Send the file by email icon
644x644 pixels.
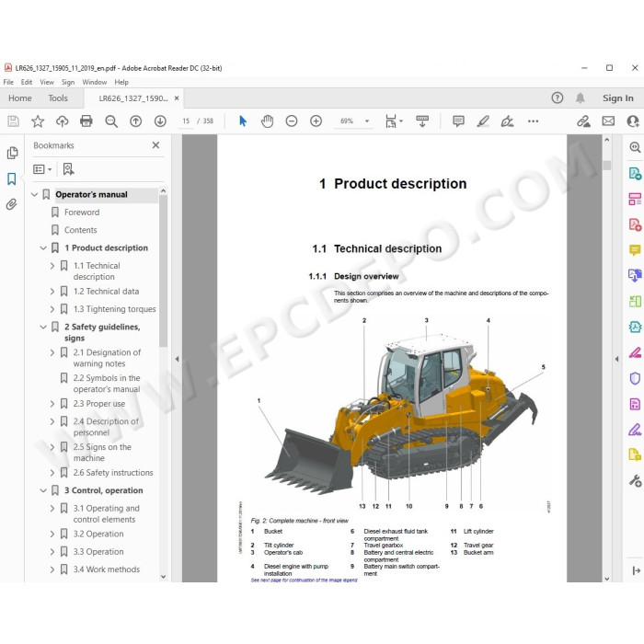coord(608,121)
